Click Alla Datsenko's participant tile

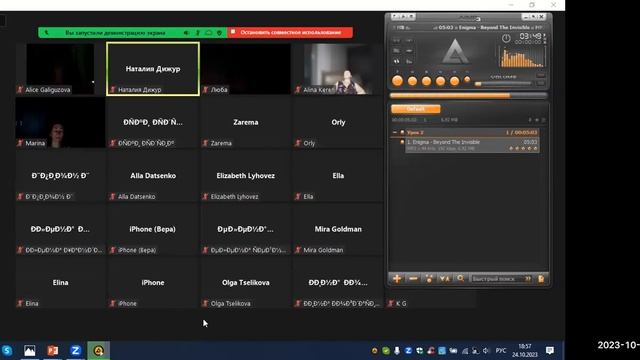coord(153,176)
